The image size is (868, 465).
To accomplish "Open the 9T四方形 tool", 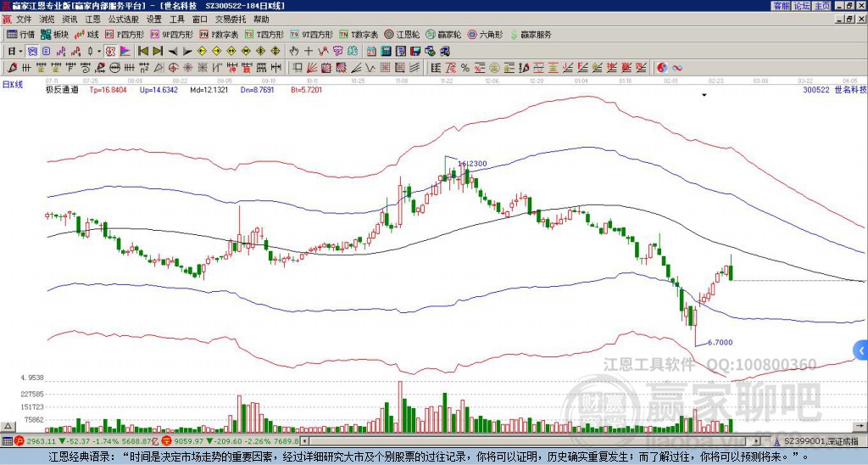I will coord(311,34).
